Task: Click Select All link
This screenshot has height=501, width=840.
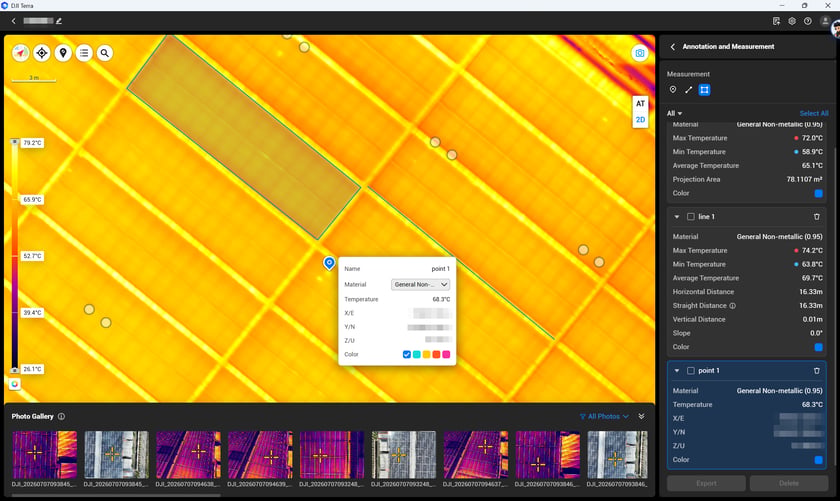Action: click(x=814, y=113)
